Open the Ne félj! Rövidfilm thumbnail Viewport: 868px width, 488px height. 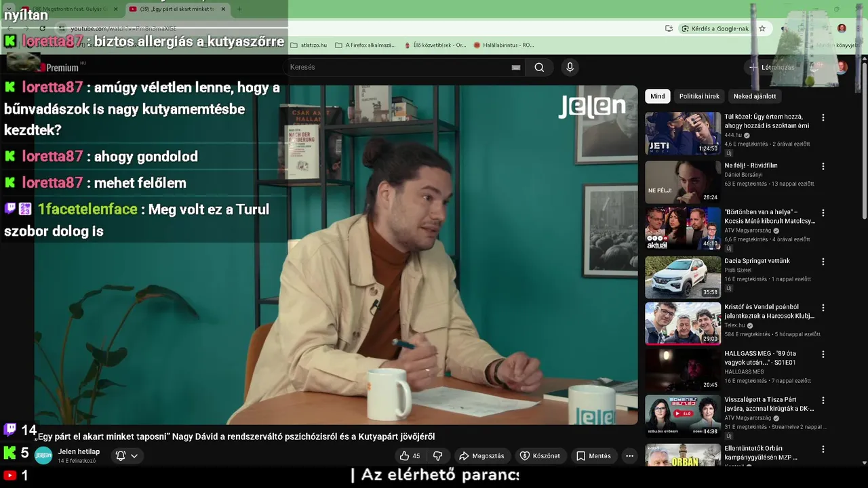click(x=683, y=182)
